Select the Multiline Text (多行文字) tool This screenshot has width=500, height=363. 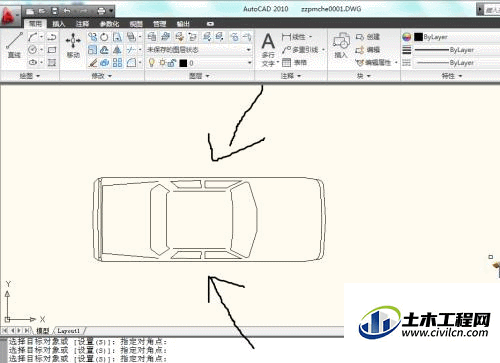[268, 49]
